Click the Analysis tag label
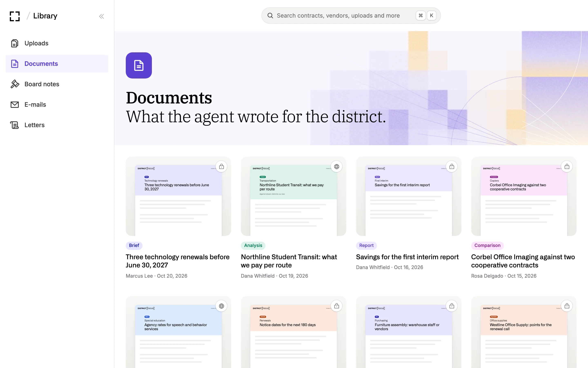 (x=253, y=246)
